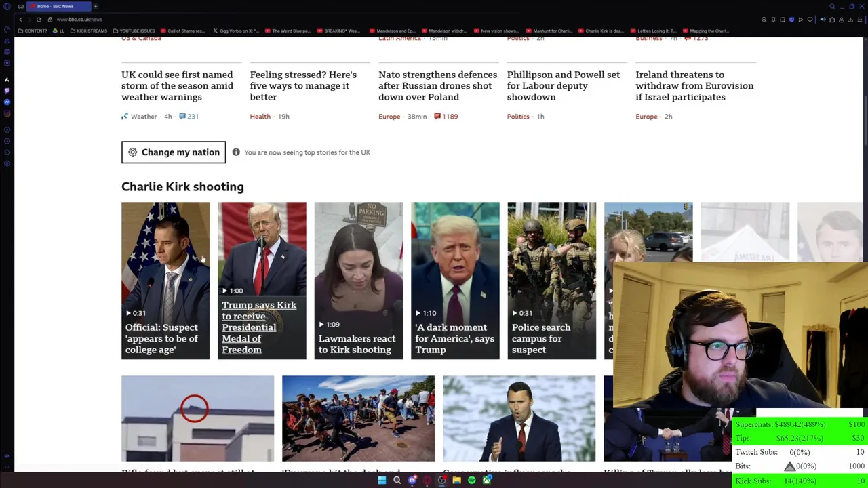Open sidebar extensions cube icon
This screenshot has width=868, height=488.
[7, 152]
